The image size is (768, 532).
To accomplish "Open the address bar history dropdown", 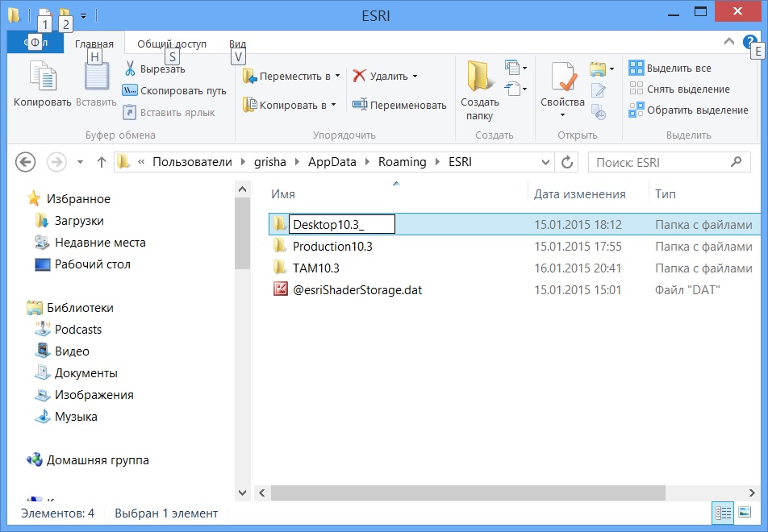I will click(545, 162).
